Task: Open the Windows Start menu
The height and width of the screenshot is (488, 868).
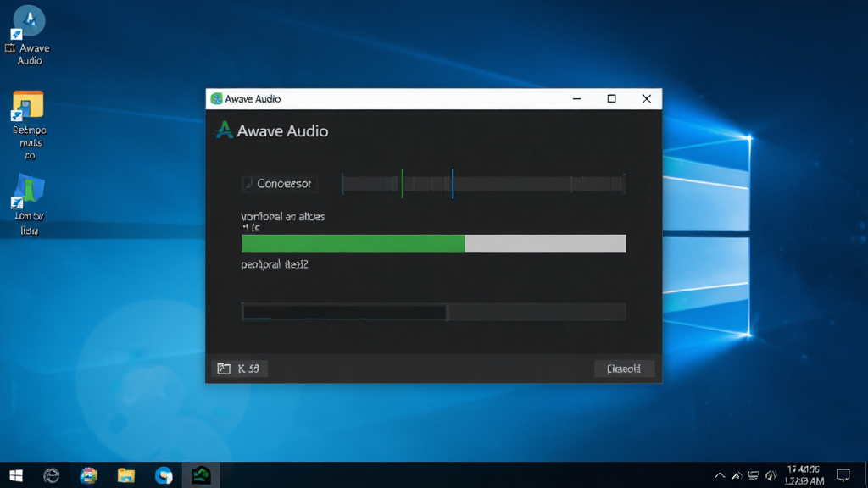Action: point(16,475)
